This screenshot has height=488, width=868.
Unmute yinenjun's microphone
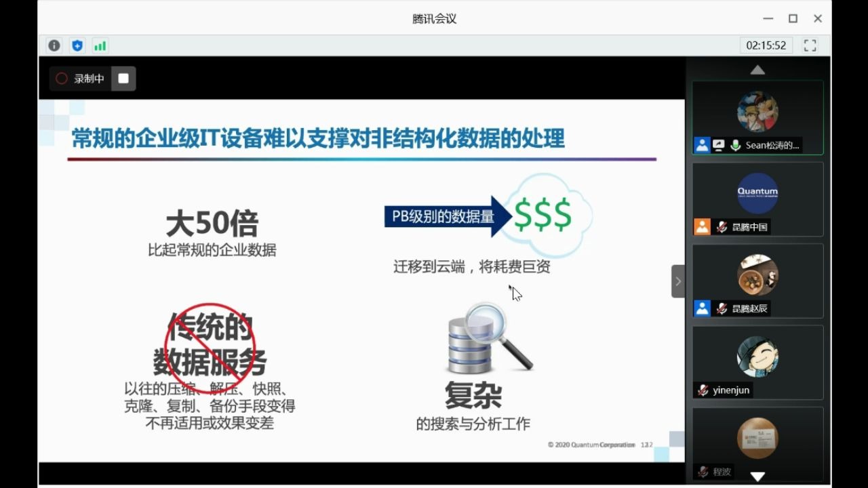[702, 390]
